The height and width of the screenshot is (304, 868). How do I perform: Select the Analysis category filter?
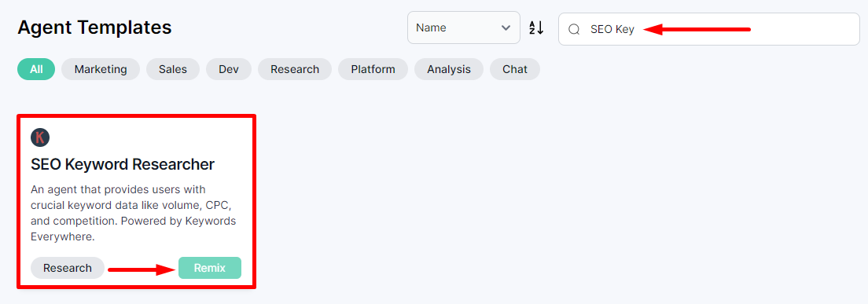tap(449, 69)
